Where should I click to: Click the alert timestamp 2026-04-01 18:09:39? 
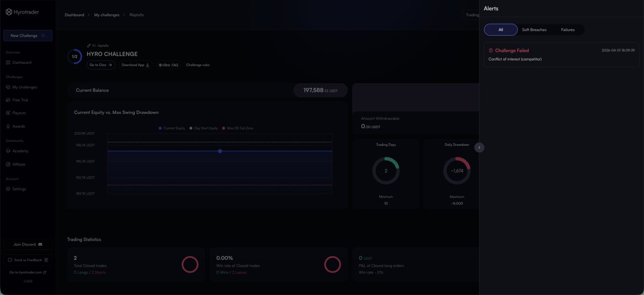click(x=618, y=50)
